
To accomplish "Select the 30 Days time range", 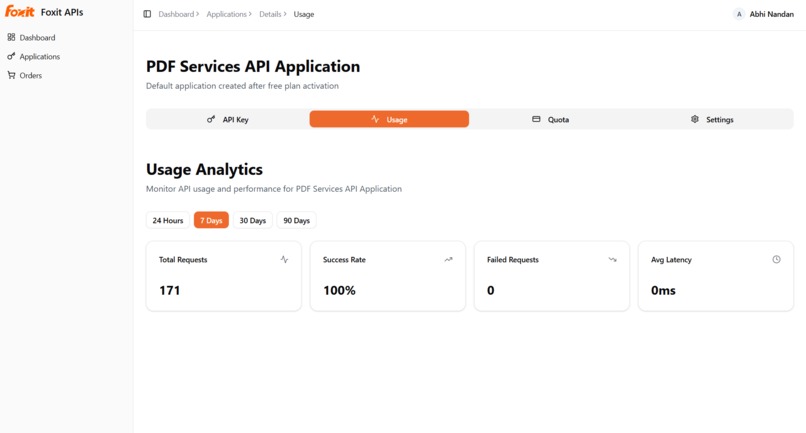I will click(252, 220).
